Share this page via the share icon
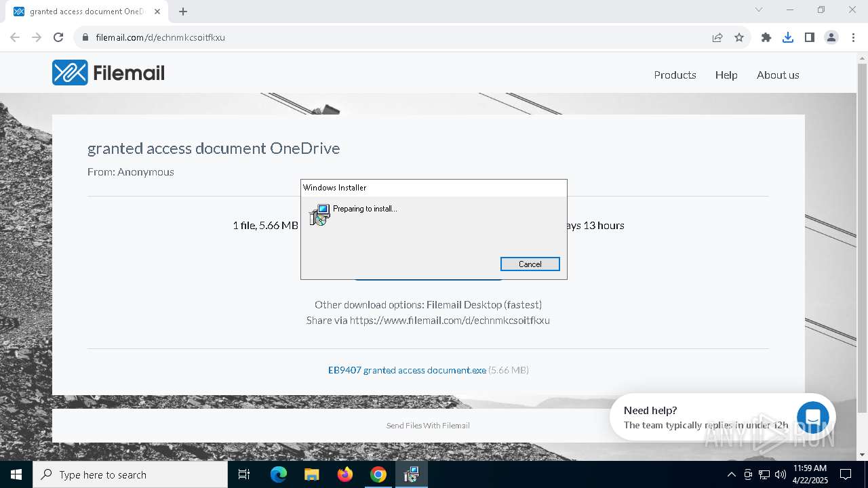This screenshot has width=868, height=488. click(717, 37)
